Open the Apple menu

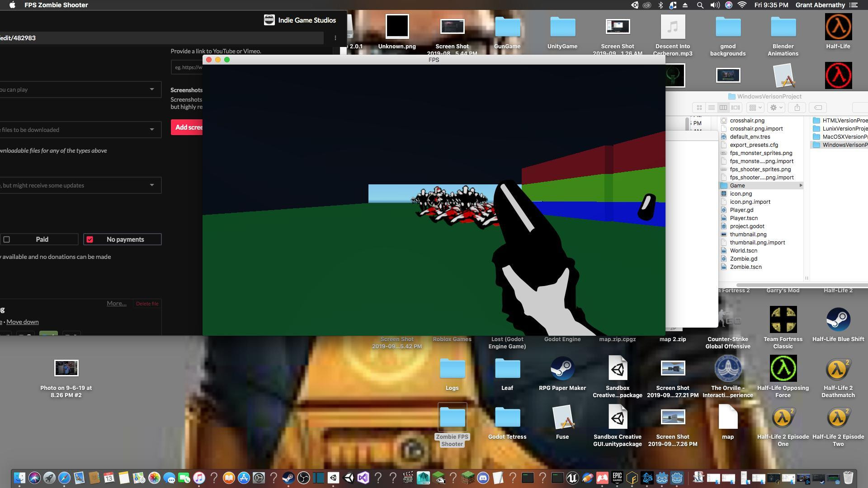pos(12,5)
